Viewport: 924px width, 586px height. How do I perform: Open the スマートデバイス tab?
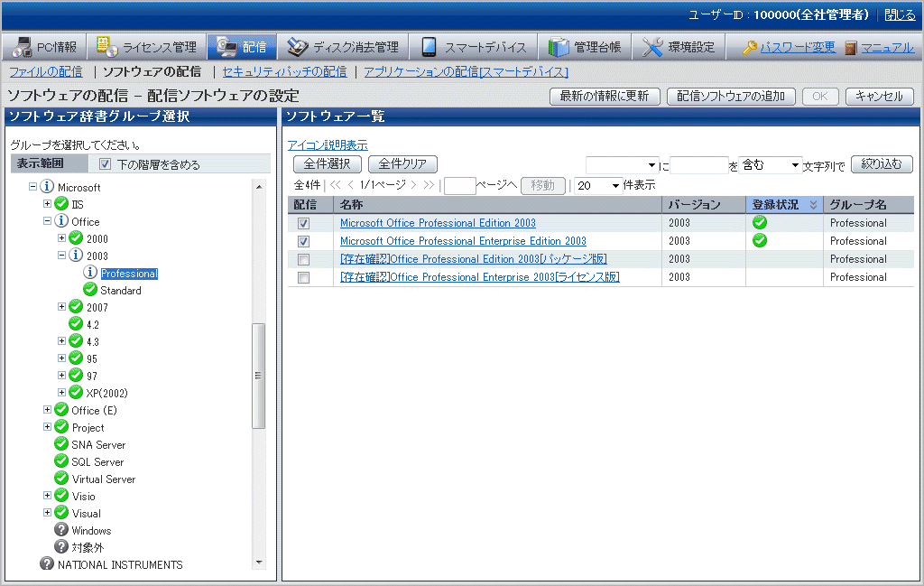coord(474,47)
